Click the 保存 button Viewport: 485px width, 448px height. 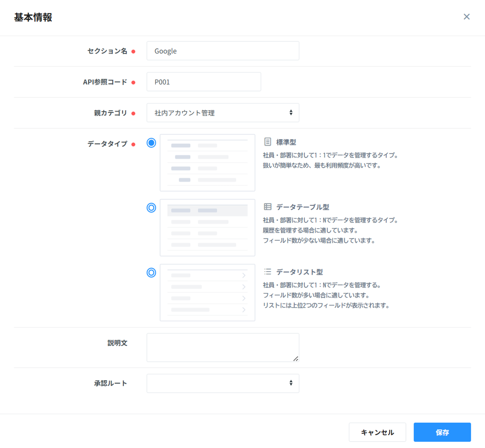coord(442,432)
